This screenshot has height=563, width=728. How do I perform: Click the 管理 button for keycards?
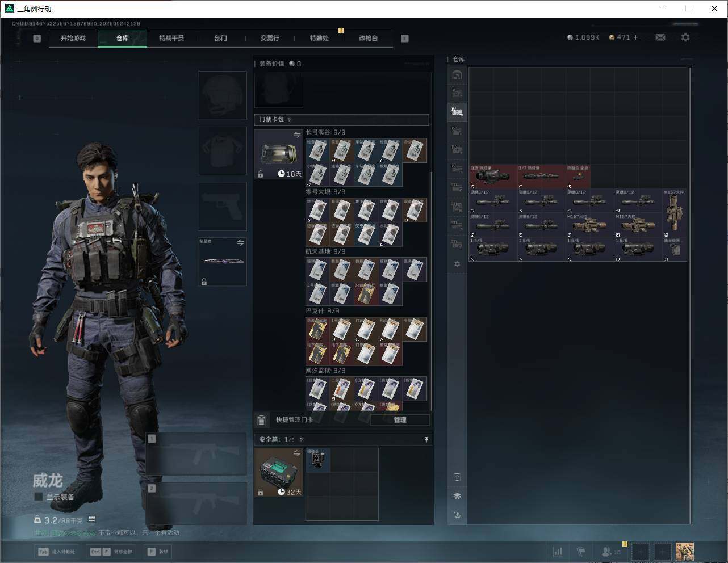pos(400,420)
